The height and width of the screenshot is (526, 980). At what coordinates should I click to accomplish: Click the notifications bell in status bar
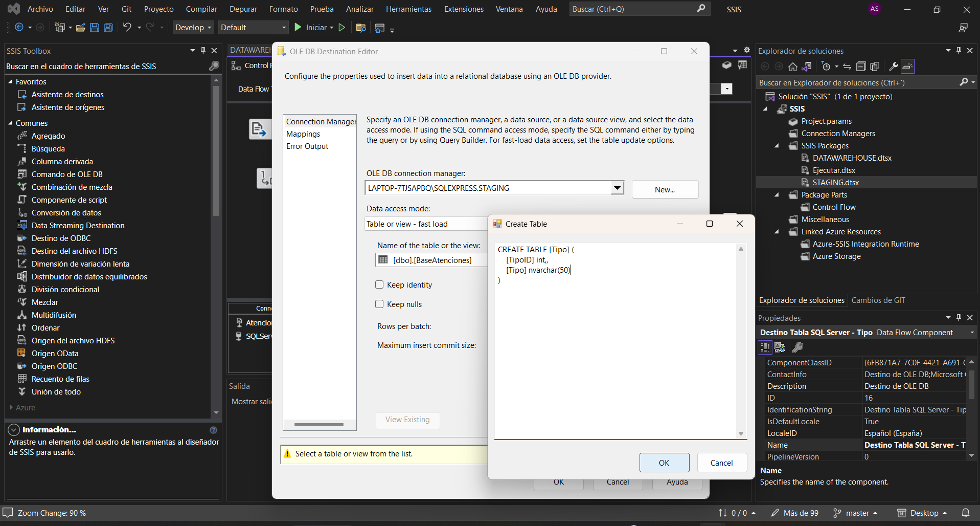(x=965, y=513)
